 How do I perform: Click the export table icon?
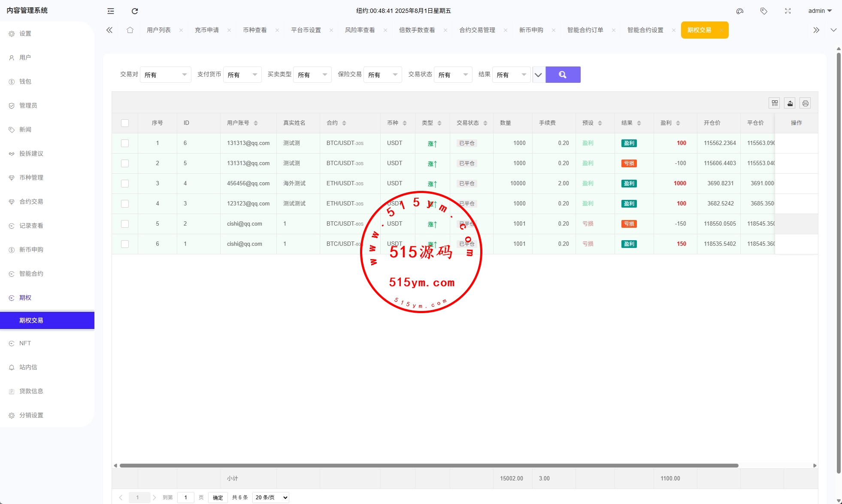click(790, 103)
